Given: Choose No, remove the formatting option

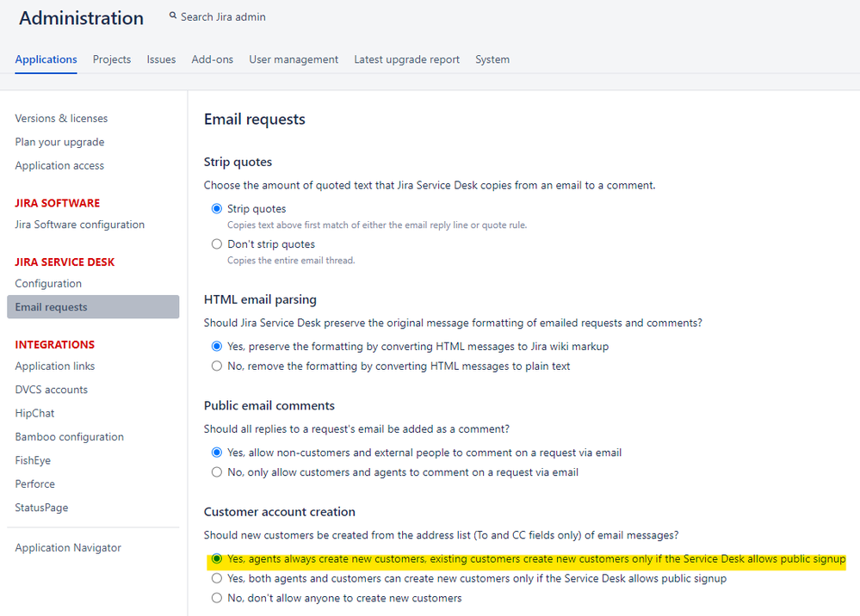Looking at the screenshot, I should [x=217, y=367].
